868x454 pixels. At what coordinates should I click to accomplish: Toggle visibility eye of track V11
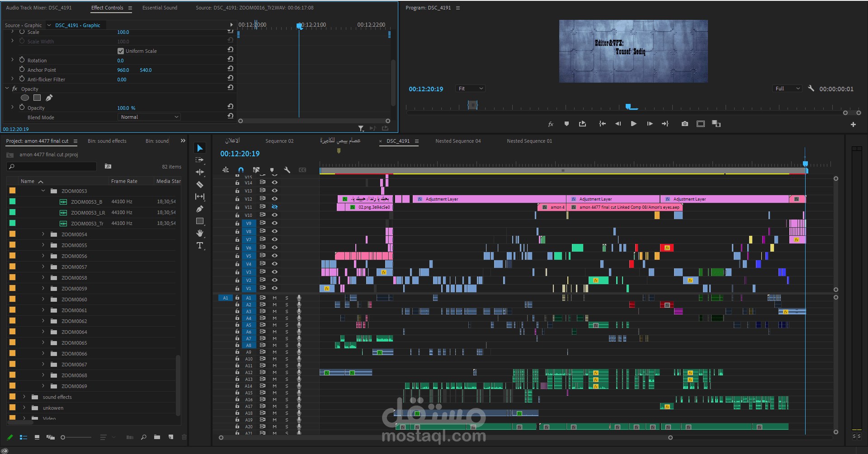click(274, 207)
